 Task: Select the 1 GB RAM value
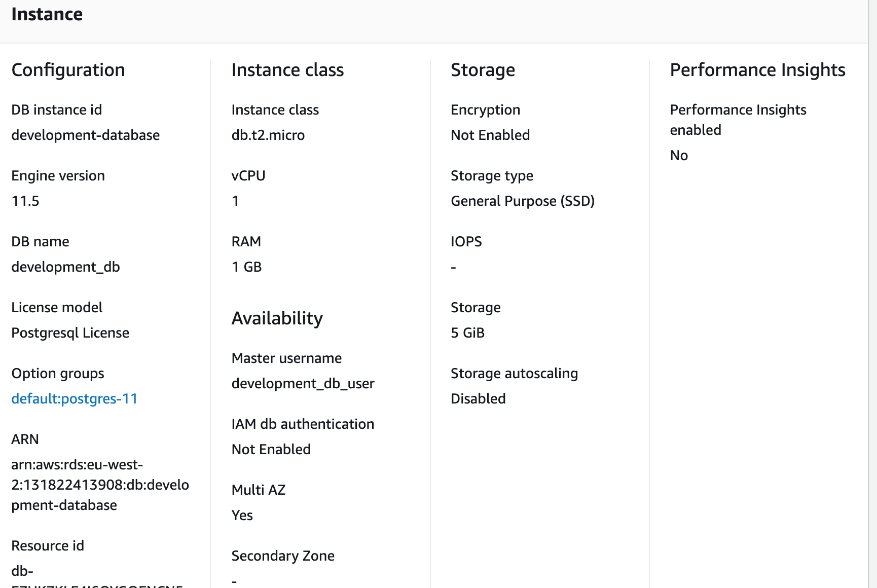(x=247, y=267)
